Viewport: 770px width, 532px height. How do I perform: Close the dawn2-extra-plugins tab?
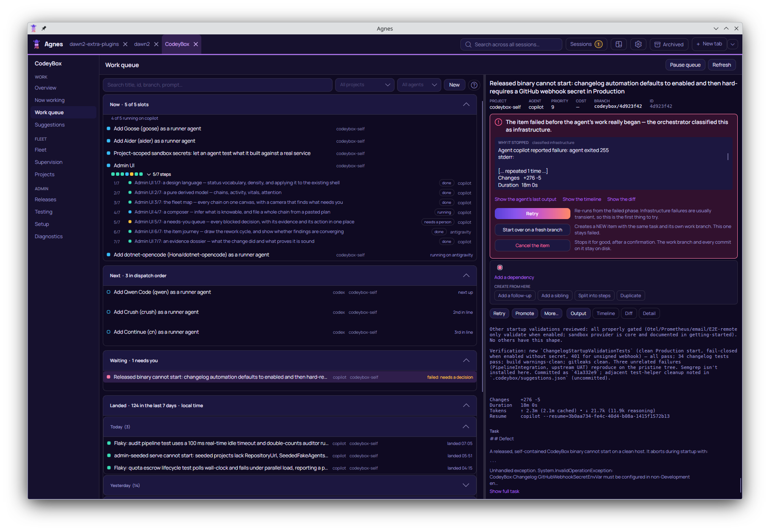[125, 44]
